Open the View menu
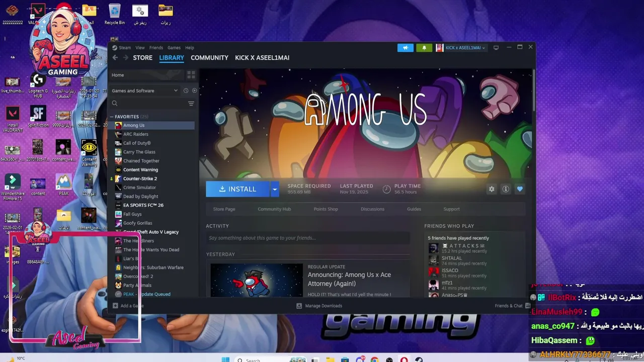This screenshot has height=362, width=644. point(140,48)
